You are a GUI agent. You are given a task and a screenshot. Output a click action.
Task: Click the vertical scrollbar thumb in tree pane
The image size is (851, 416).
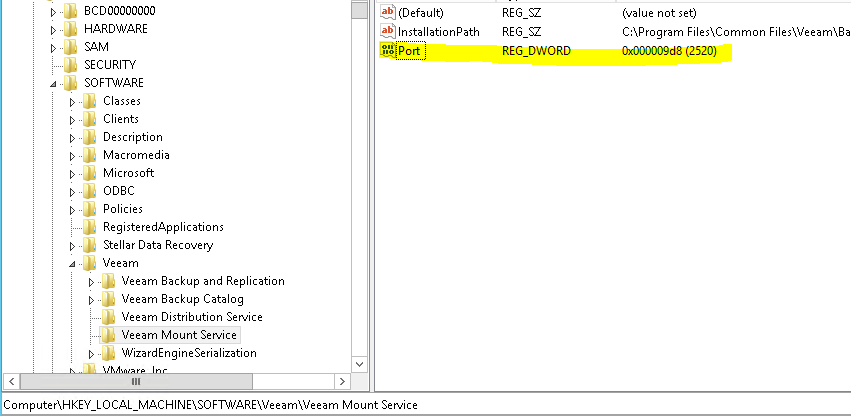(359, 11)
